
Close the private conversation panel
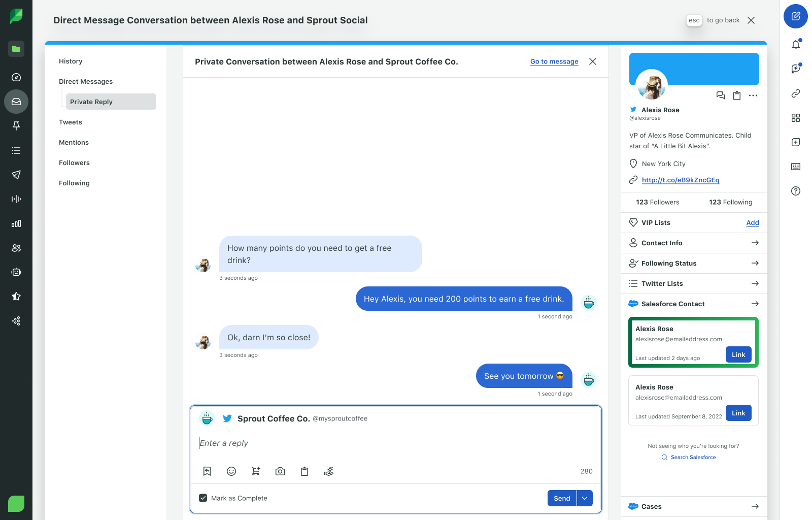coord(593,61)
